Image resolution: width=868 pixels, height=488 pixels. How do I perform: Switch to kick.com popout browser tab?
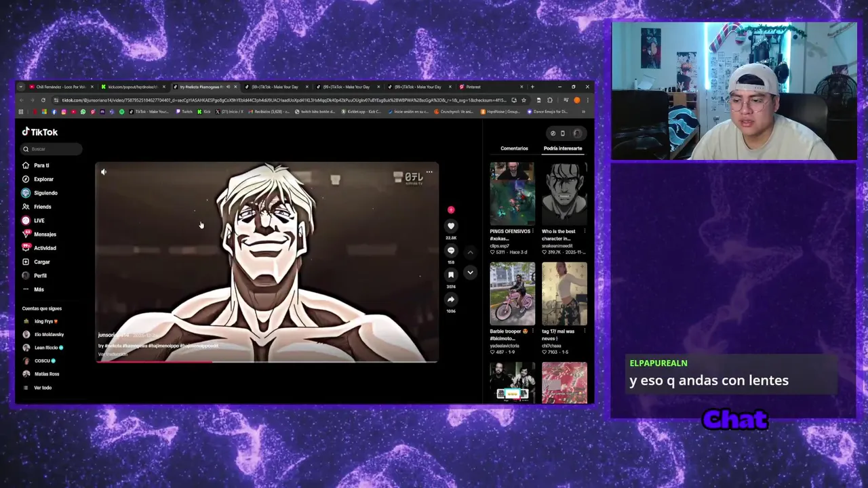point(132,87)
